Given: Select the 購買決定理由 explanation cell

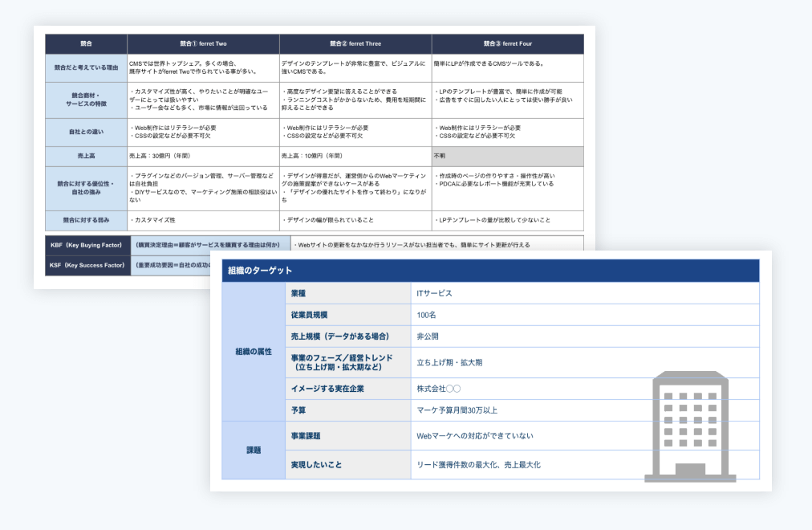Looking at the screenshot, I should click(x=211, y=245).
